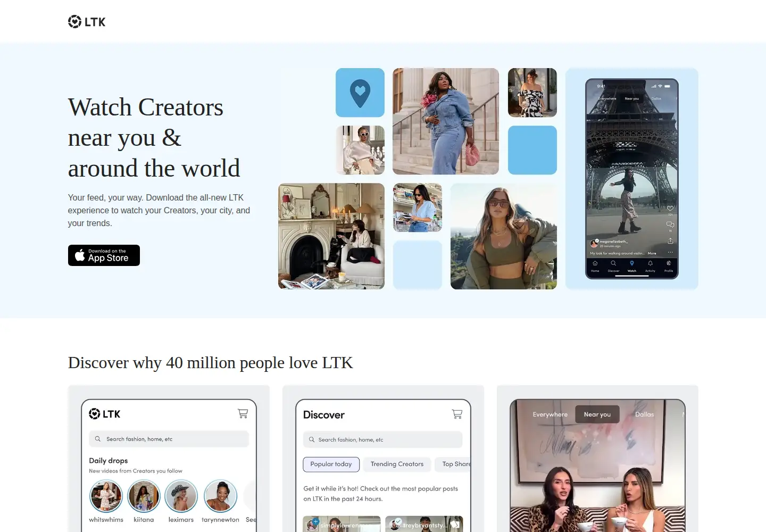766x532 pixels.
Task: Open whitswhims creator avatar
Action: pos(106,496)
